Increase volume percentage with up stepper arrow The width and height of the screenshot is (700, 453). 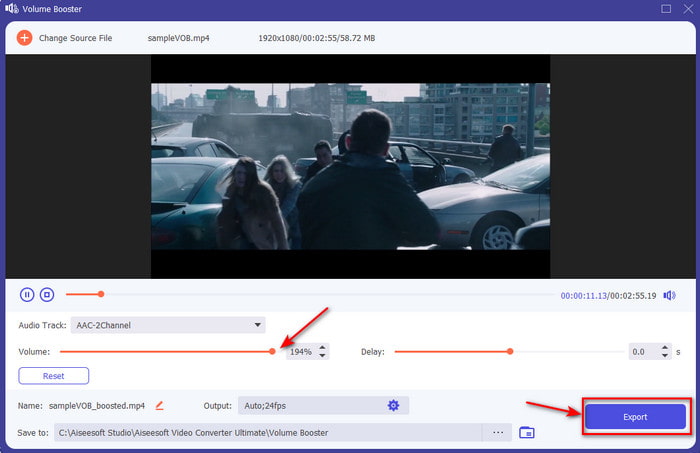pos(323,348)
